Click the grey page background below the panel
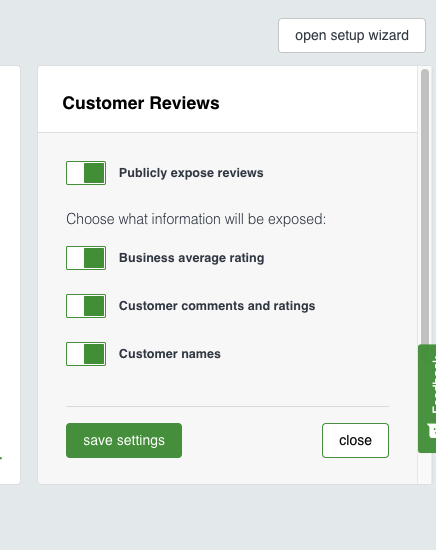The height and width of the screenshot is (550, 436). click(217, 517)
